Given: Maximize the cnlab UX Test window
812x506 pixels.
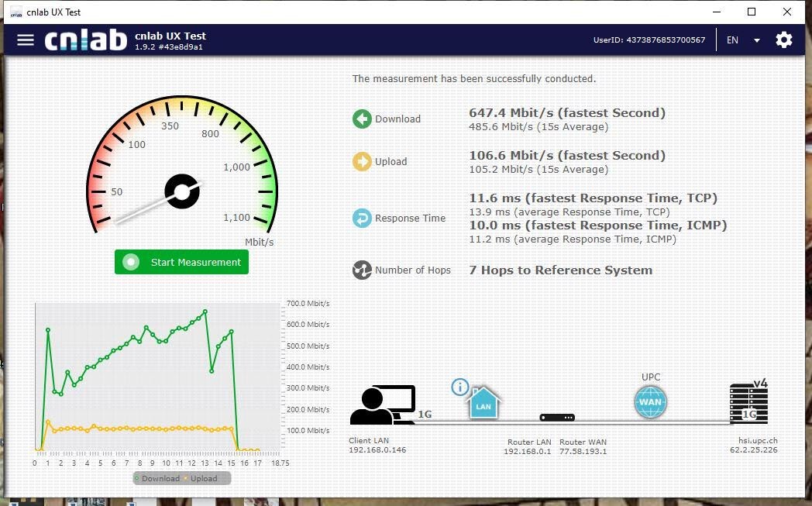Looking at the screenshot, I should click(751, 12).
